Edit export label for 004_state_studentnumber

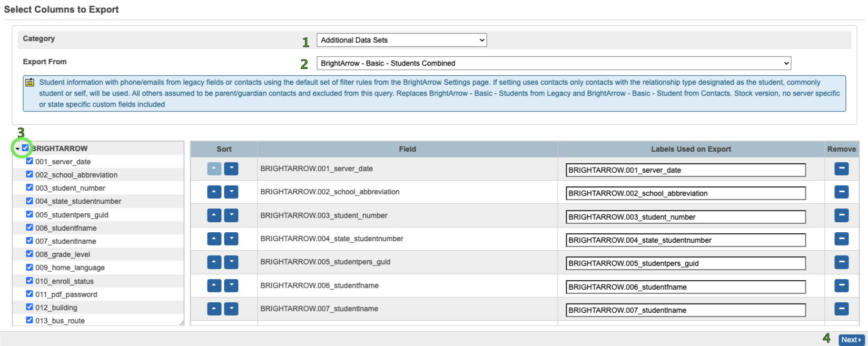(x=686, y=240)
